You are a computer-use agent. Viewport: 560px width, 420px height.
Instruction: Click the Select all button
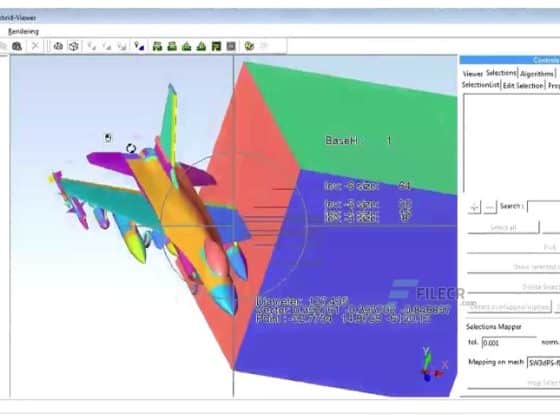[x=503, y=228]
